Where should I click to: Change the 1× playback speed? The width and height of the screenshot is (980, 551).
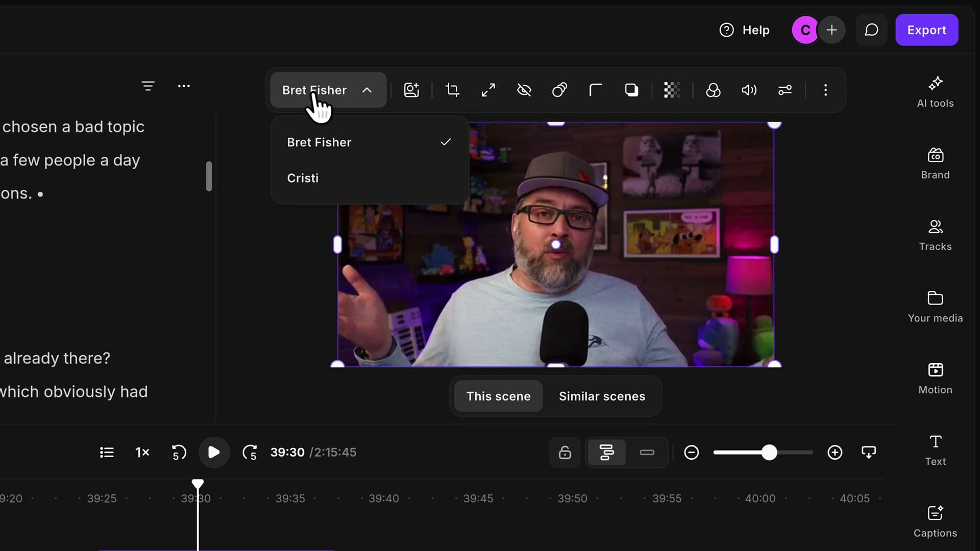pyautogui.click(x=142, y=453)
